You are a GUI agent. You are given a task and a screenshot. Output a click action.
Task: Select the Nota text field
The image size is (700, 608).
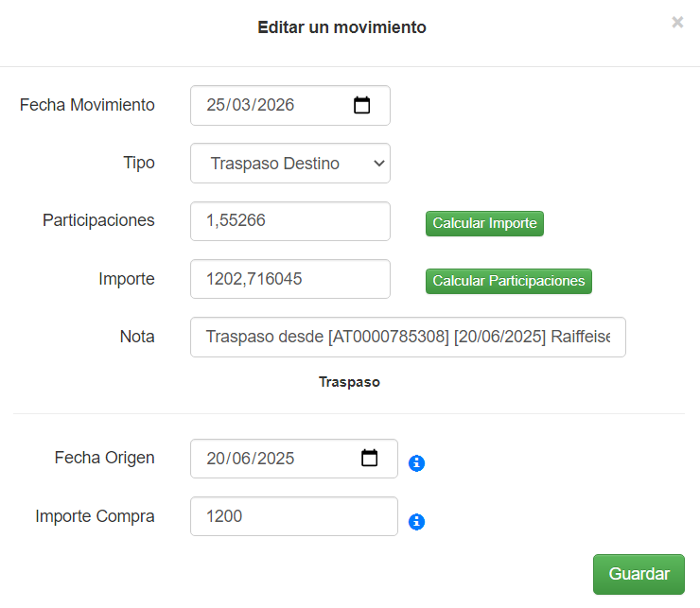tap(407, 337)
